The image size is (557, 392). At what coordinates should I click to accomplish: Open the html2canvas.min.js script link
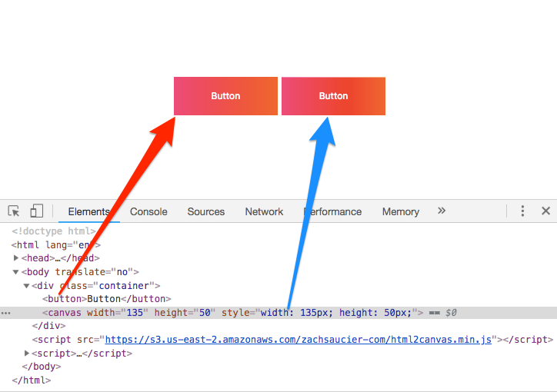(x=298, y=340)
